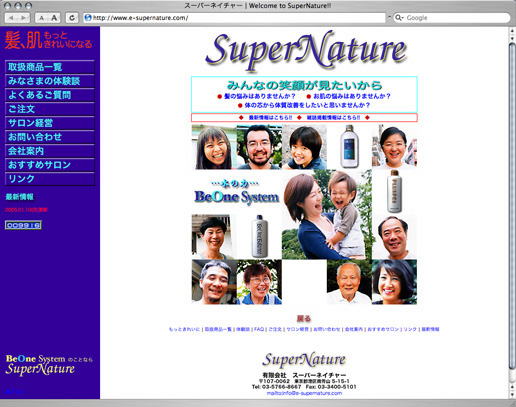Click photo of bearded man with glasses
The height and width of the screenshot is (407, 516).
[259, 147]
